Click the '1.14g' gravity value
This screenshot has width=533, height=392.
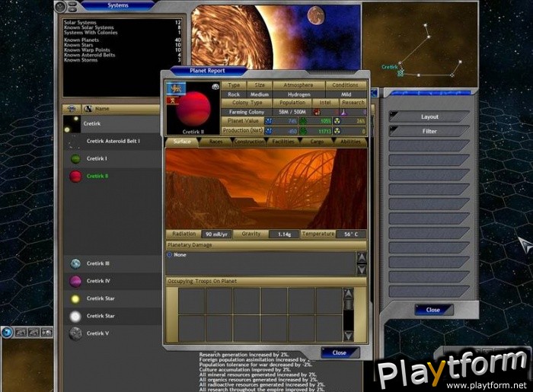coord(284,234)
